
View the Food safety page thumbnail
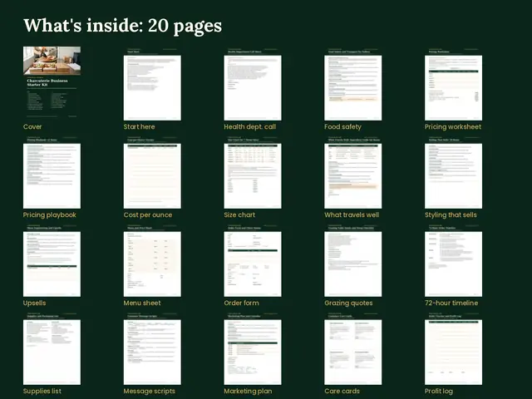pos(352,83)
